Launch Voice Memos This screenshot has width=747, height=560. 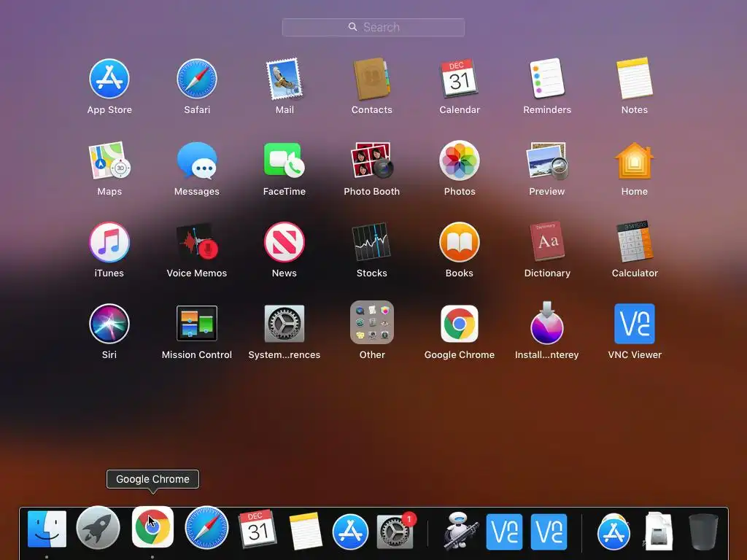tap(197, 242)
